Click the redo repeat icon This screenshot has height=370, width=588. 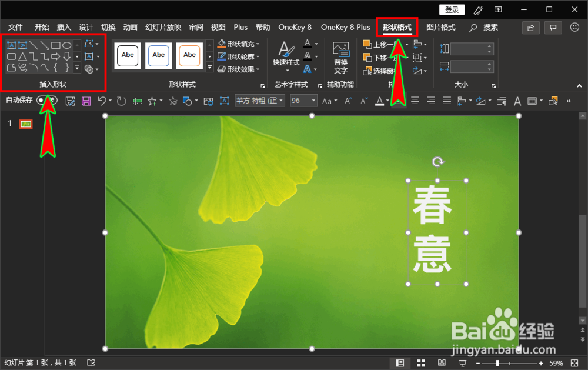click(121, 101)
